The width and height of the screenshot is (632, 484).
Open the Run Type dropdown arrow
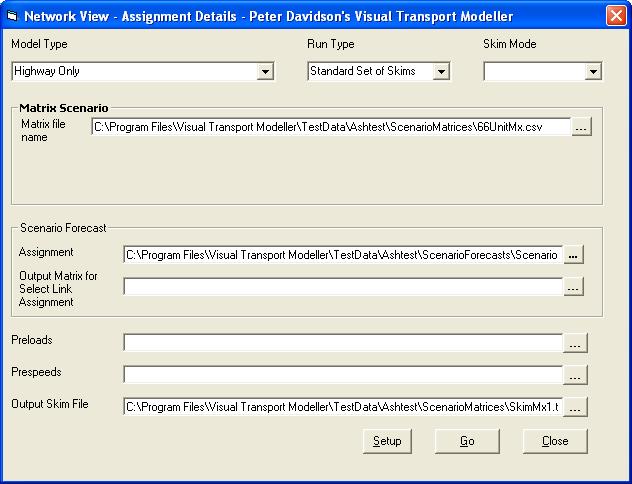[x=441, y=71]
